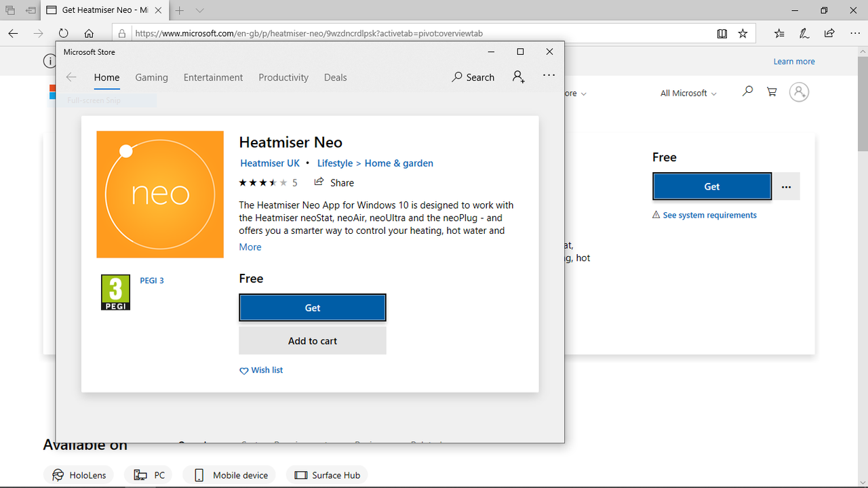Click Get button in Store window
Viewport: 868px width, 488px height.
313,308
